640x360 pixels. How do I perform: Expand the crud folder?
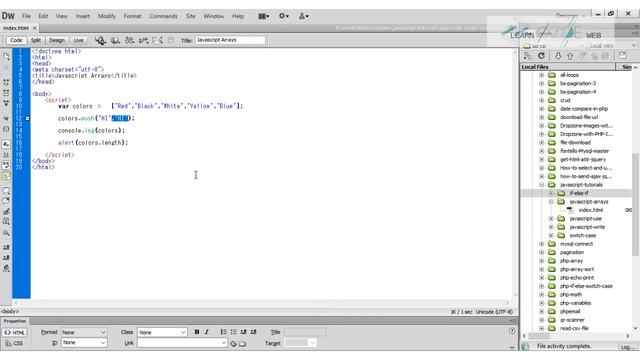click(x=542, y=100)
